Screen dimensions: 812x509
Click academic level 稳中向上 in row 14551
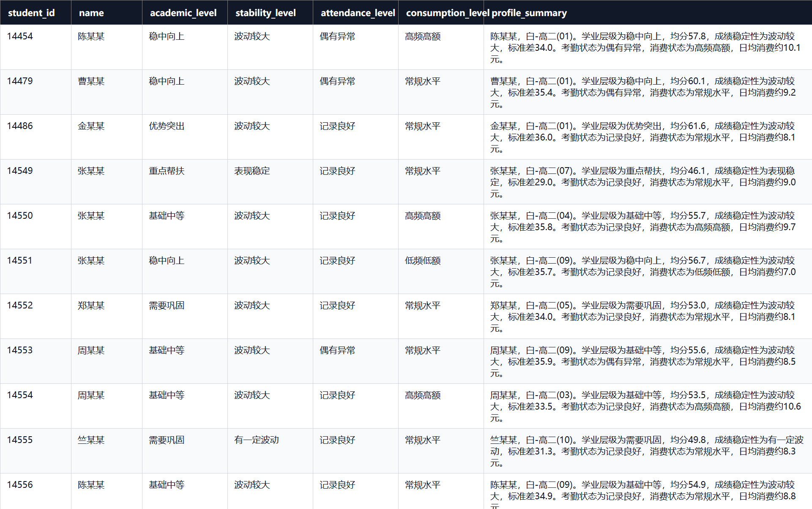pyautogui.click(x=167, y=261)
